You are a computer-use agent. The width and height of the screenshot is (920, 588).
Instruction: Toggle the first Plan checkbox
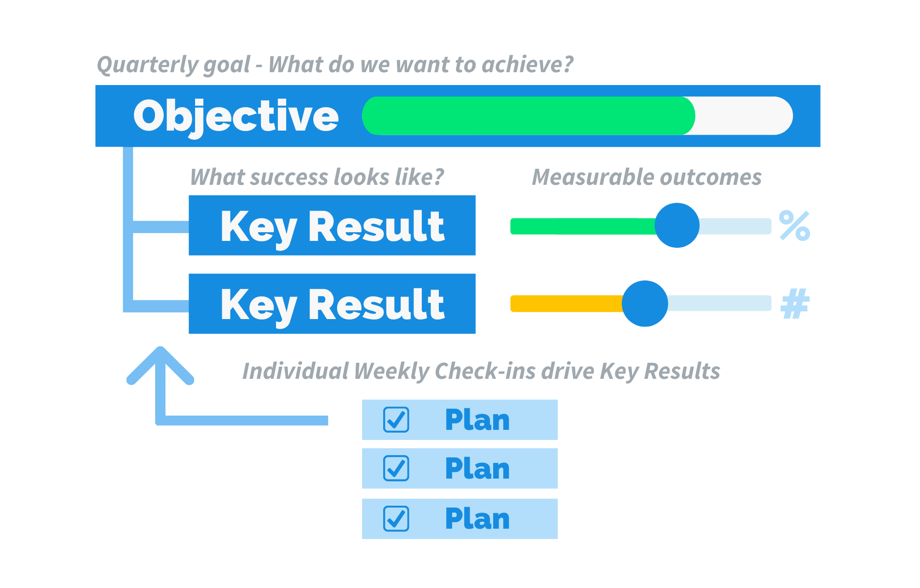click(396, 419)
